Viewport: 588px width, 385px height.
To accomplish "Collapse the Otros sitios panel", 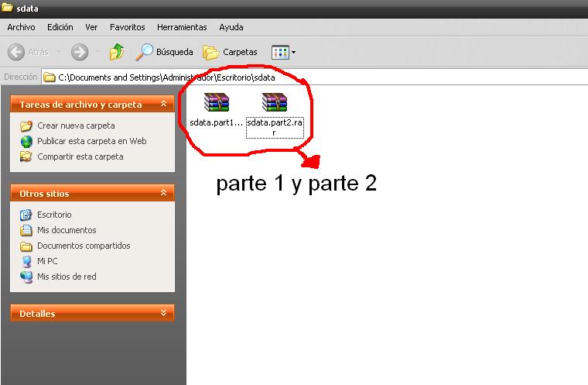I will [x=163, y=193].
